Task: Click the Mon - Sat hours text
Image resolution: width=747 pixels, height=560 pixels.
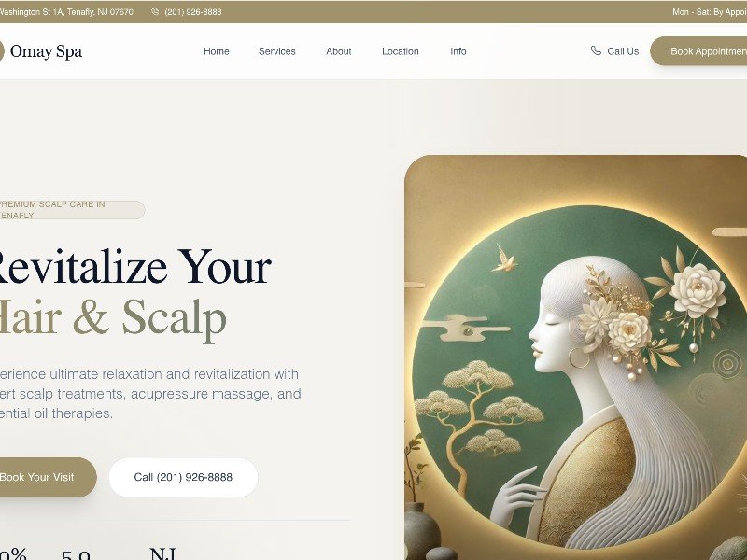Action: point(710,12)
